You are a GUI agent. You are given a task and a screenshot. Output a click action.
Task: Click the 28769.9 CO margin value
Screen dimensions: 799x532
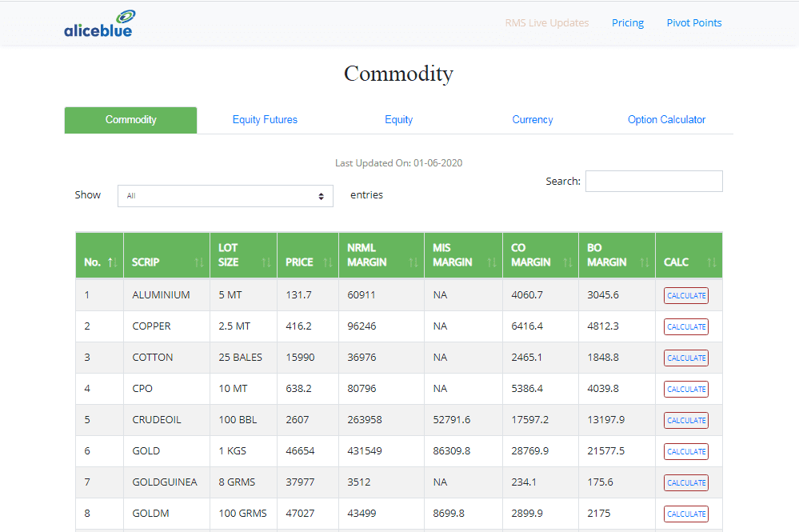click(x=530, y=451)
